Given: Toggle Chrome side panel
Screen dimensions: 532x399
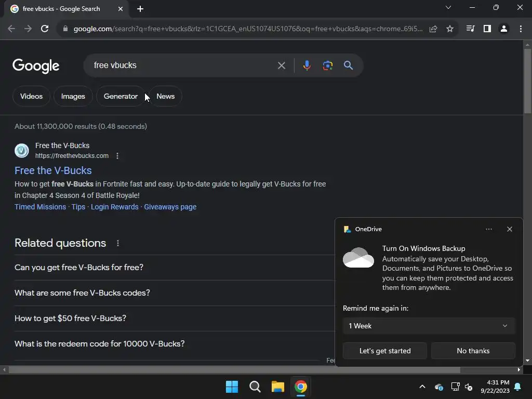Looking at the screenshot, I should [487, 29].
